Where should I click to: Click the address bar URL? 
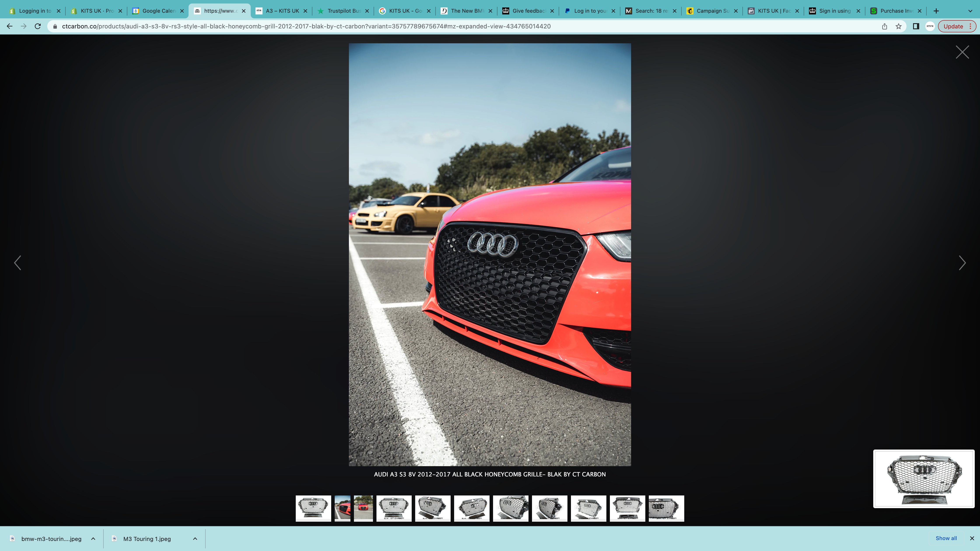click(x=306, y=26)
